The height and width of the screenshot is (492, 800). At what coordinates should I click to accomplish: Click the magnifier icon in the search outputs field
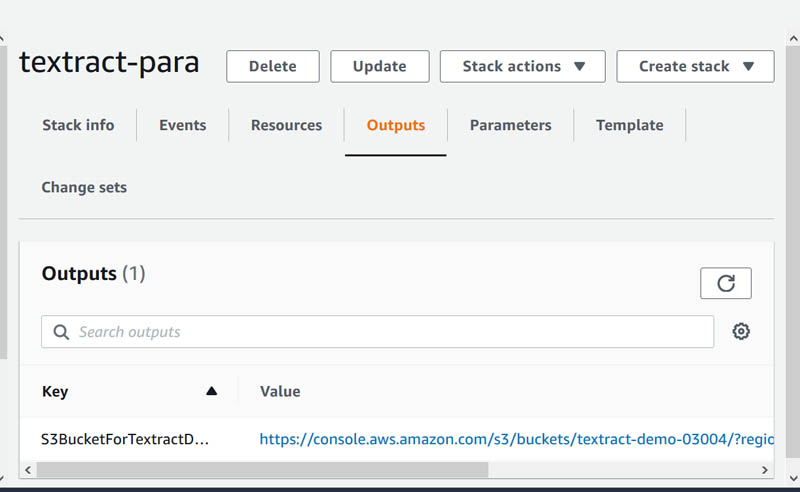61,332
